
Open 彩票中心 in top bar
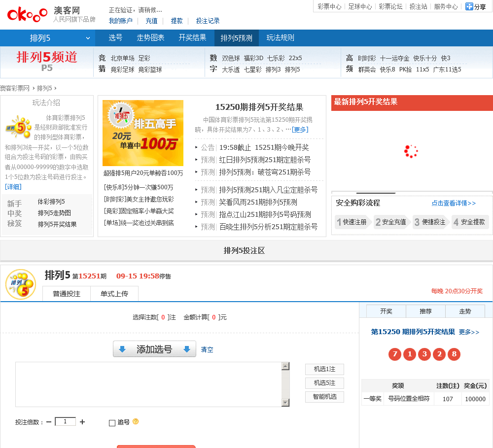[x=329, y=6]
